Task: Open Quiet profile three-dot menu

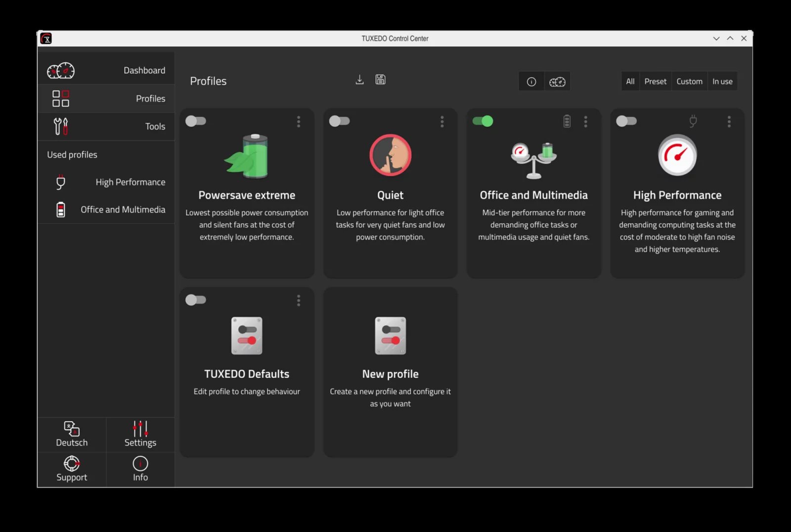Action: click(442, 122)
